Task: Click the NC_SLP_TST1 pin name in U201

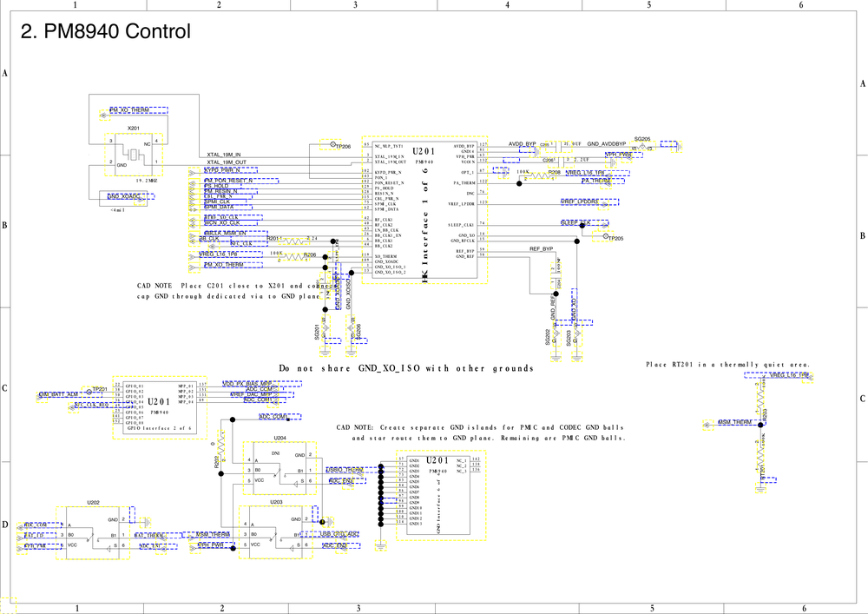Action: pos(389,146)
